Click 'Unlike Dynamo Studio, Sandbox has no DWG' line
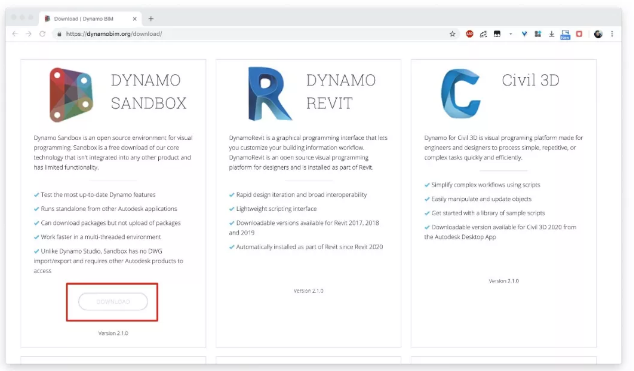The height and width of the screenshot is (371, 634). [x=108, y=261]
